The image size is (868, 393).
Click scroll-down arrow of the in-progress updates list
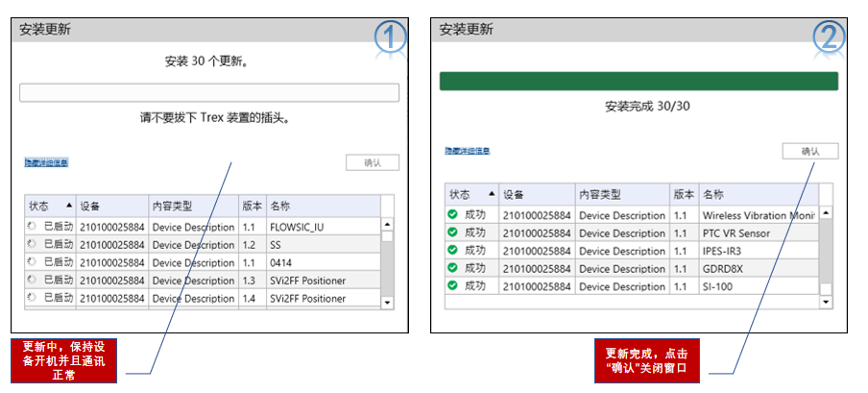(387, 302)
